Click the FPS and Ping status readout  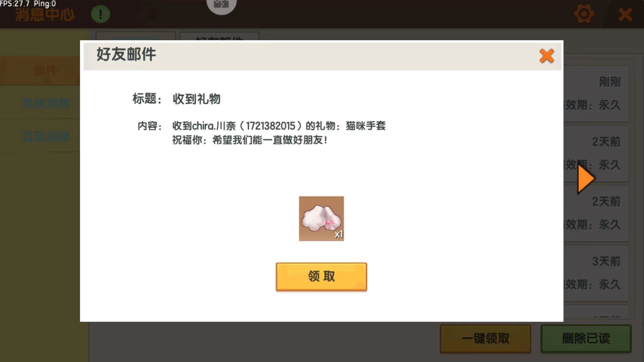[28, 4]
